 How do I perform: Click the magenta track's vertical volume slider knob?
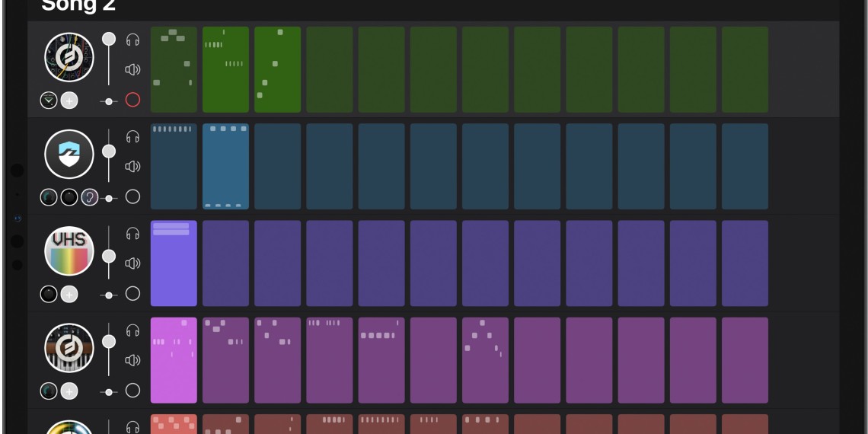click(x=109, y=342)
